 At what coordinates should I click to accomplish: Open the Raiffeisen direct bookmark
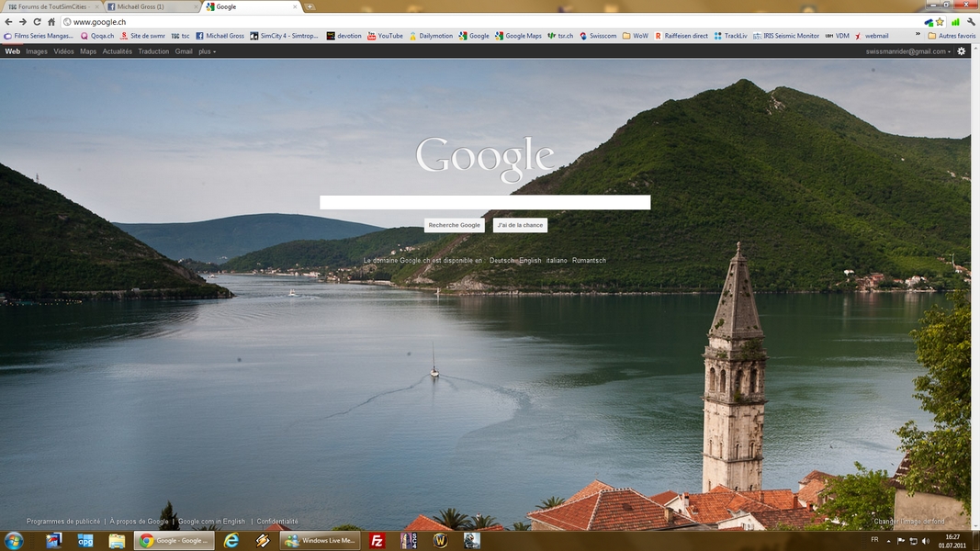tap(681, 36)
